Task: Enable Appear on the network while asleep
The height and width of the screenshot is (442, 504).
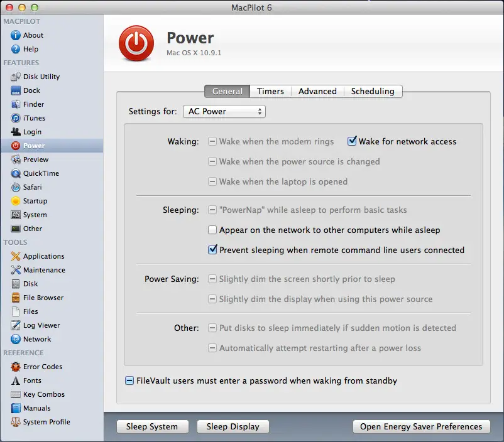Action: [212, 230]
